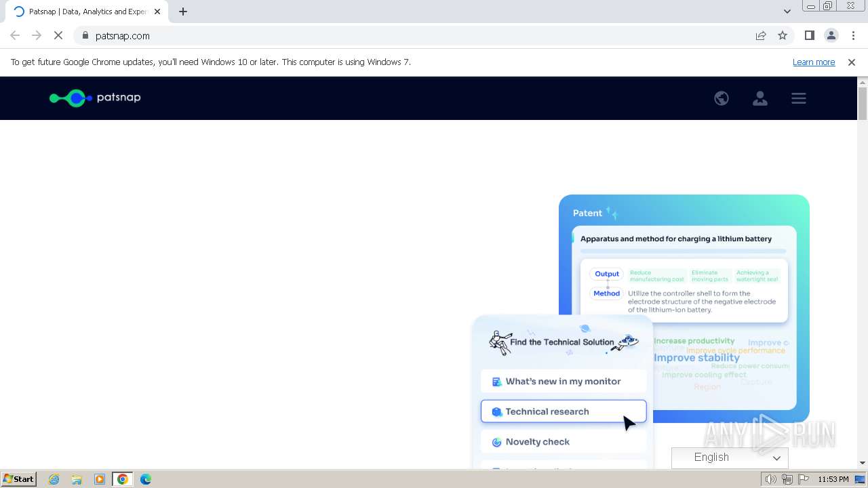868x488 pixels.
Task: Stop loading the page
Action: click(x=58, y=36)
